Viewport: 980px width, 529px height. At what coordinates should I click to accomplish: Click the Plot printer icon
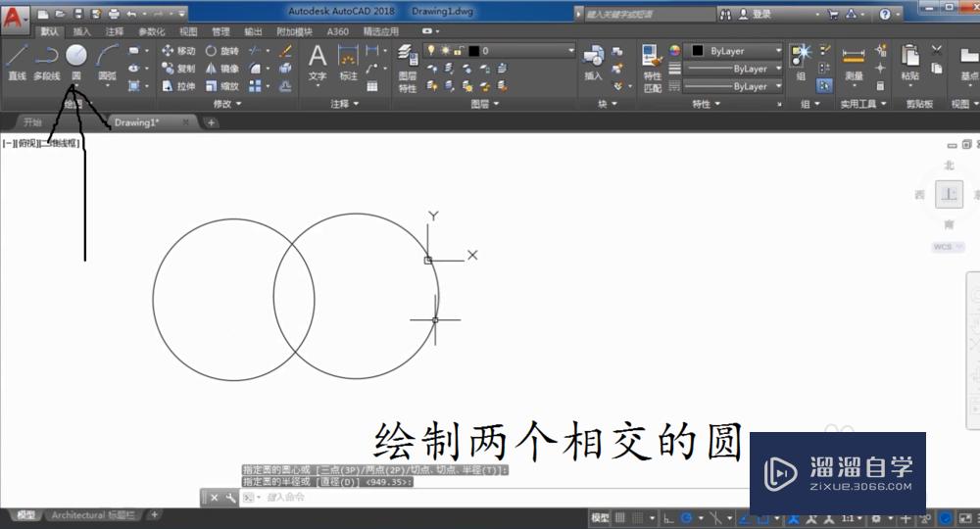114,14
